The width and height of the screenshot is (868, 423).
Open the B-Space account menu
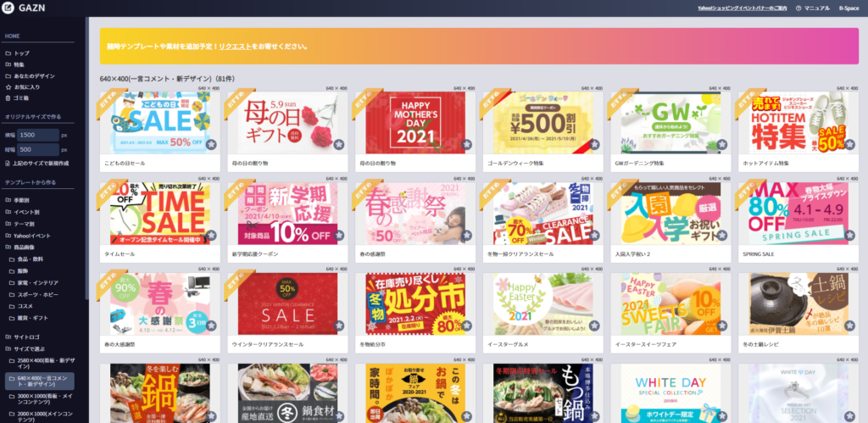coord(849,8)
